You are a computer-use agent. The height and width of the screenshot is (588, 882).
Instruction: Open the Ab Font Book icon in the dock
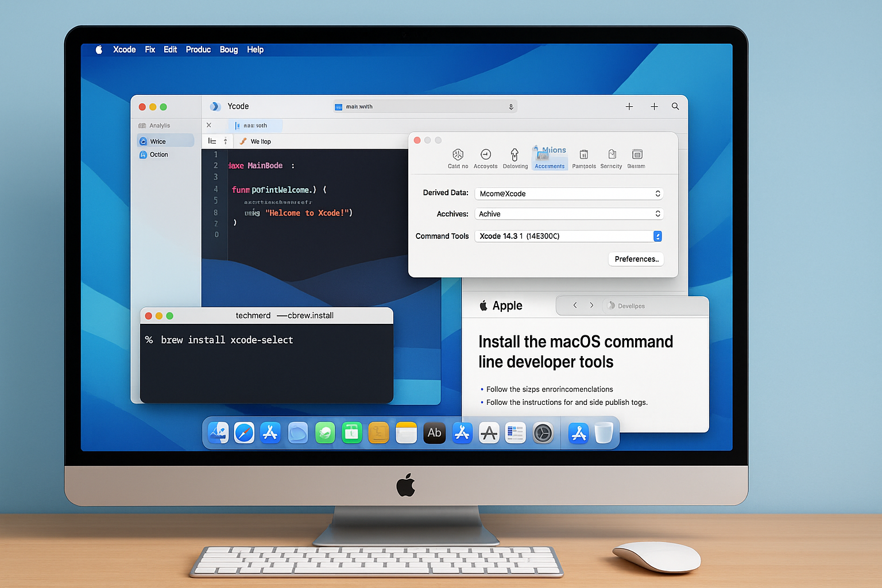click(x=434, y=433)
